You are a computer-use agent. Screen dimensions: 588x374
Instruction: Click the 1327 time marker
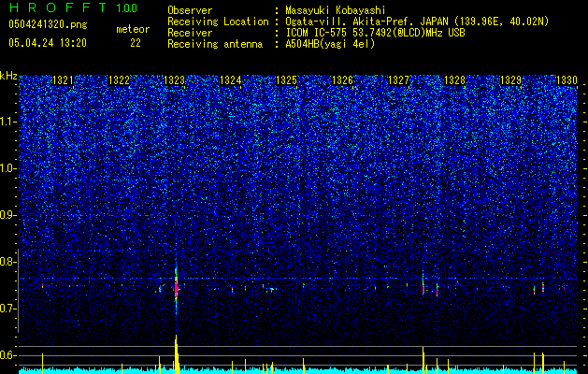click(x=398, y=80)
